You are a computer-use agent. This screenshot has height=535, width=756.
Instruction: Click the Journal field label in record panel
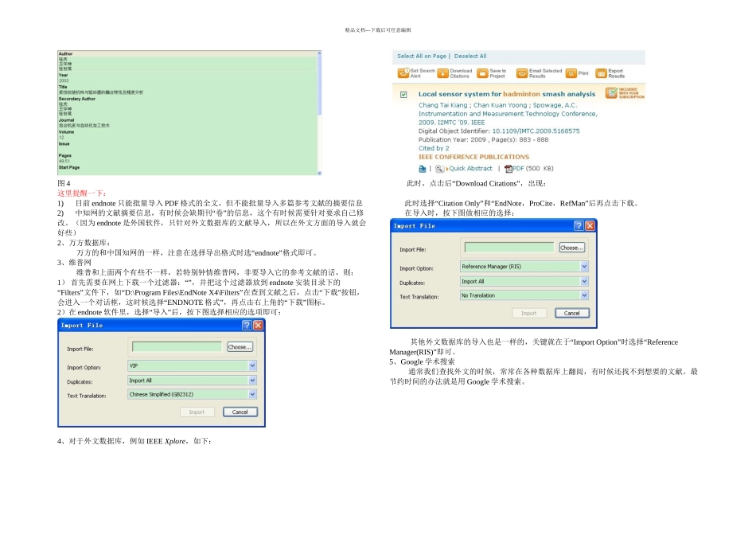[67, 120]
